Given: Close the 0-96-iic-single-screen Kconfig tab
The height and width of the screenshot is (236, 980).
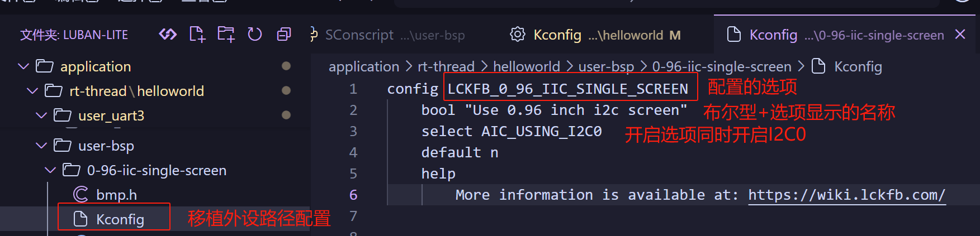Looking at the screenshot, I should [x=960, y=35].
